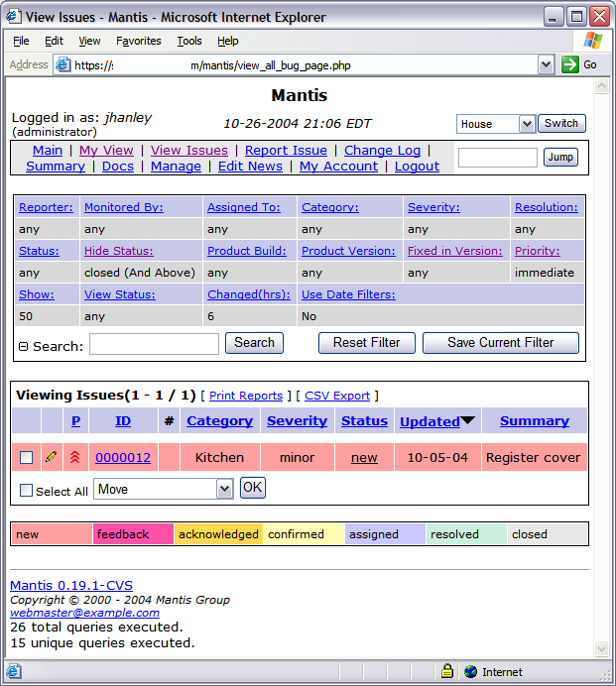Open the View menu
Image resolution: width=616 pixels, height=686 pixels.
[89, 41]
